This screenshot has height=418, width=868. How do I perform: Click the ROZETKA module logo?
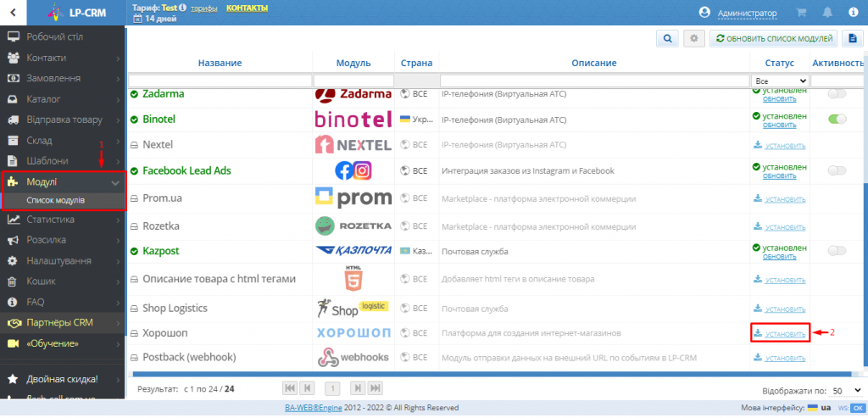click(353, 226)
